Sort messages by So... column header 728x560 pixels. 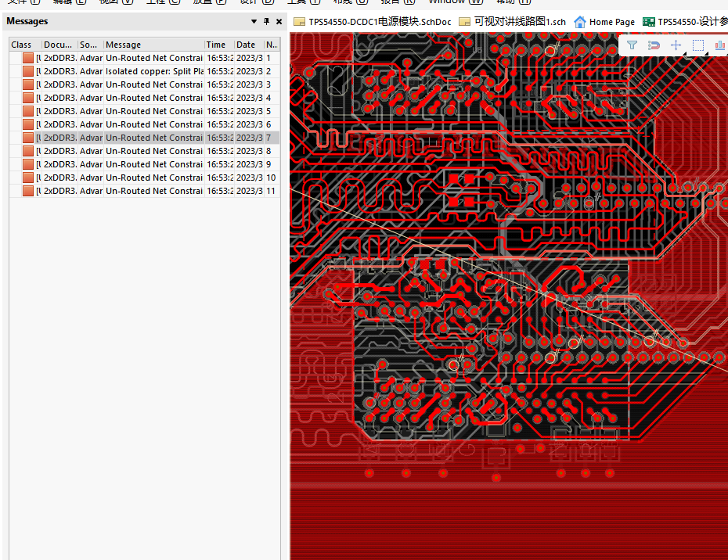[91, 45]
